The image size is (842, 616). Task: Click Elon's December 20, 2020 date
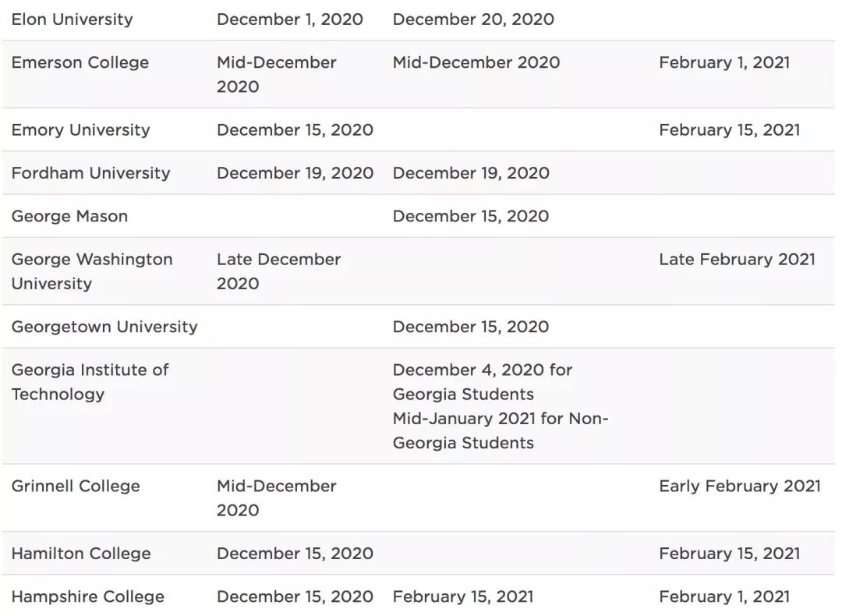(473, 19)
